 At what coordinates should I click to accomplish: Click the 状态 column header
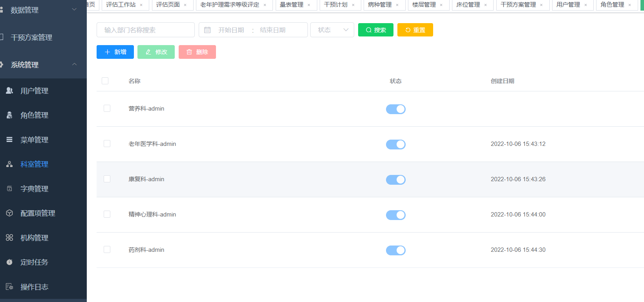click(396, 81)
